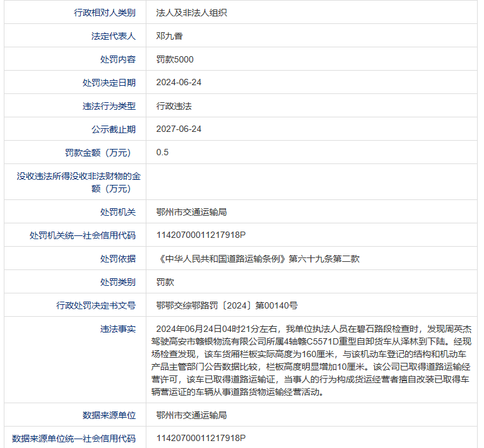This screenshot has height=448, width=484.
Task: Click the label 行政相对人类别
Action: pos(105,13)
